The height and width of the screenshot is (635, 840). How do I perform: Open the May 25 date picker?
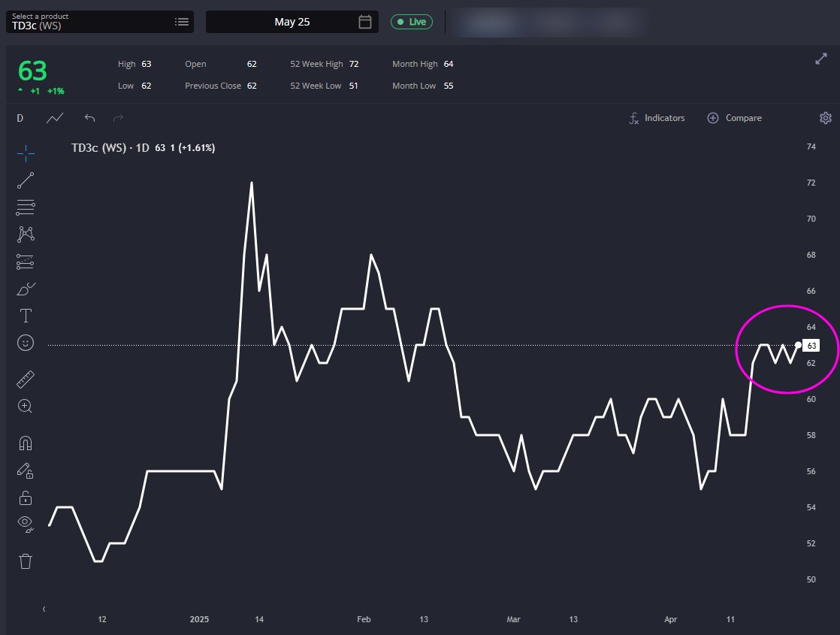(292, 22)
